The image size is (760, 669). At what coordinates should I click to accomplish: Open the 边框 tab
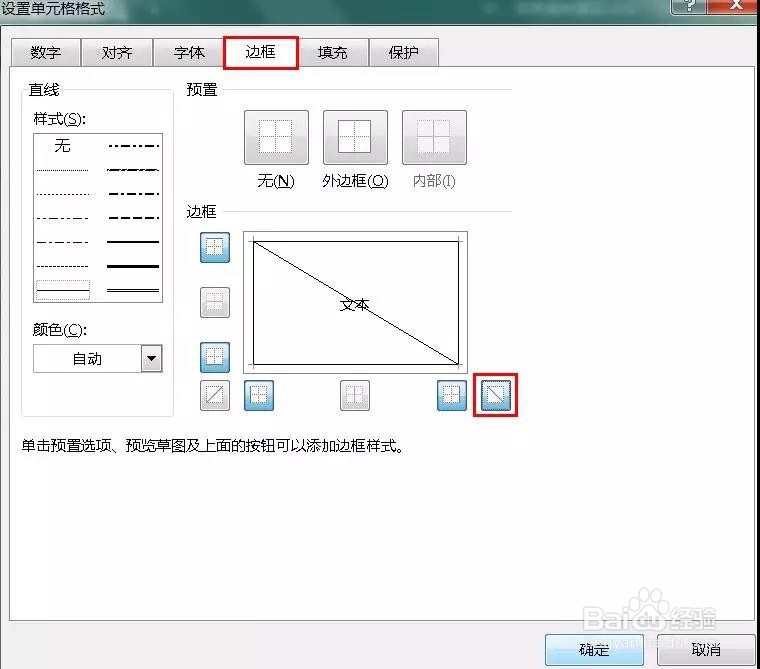261,52
